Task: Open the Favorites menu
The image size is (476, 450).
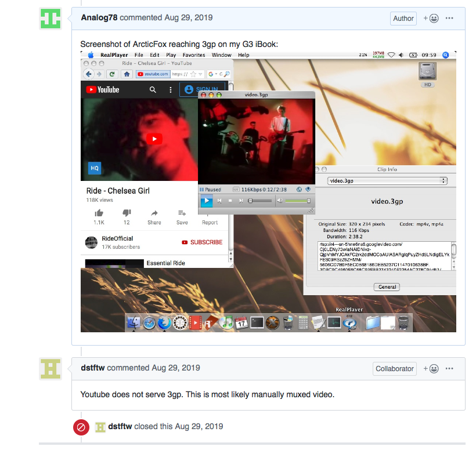Action: 194,55
